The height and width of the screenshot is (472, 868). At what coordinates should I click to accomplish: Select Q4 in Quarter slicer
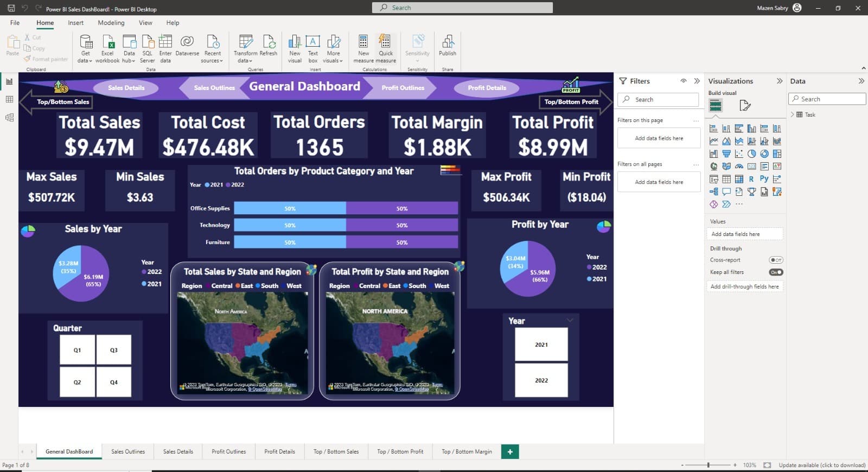(x=114, y=382)
